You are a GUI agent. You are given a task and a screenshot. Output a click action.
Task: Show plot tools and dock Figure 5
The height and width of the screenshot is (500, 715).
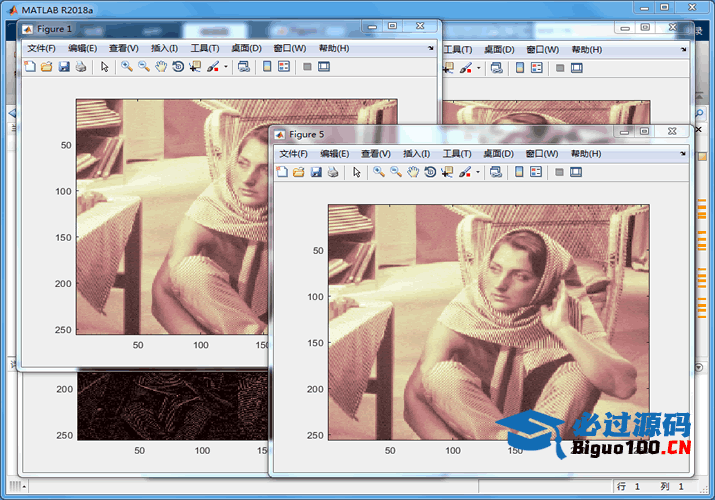(x=576, y=172)
